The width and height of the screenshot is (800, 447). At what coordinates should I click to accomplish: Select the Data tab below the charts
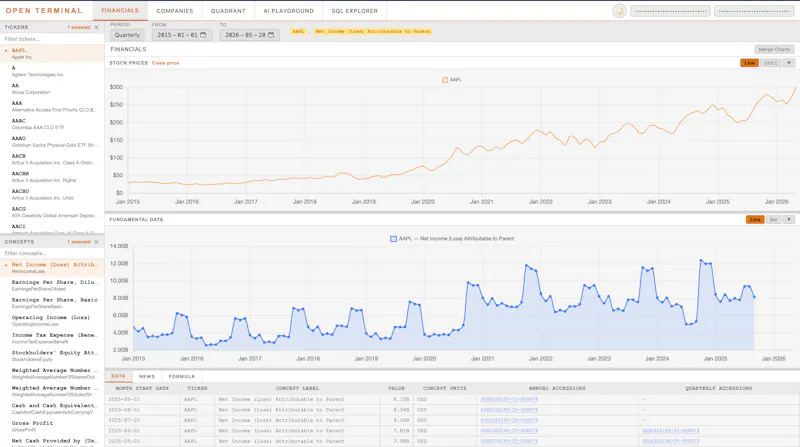[118, 376]
